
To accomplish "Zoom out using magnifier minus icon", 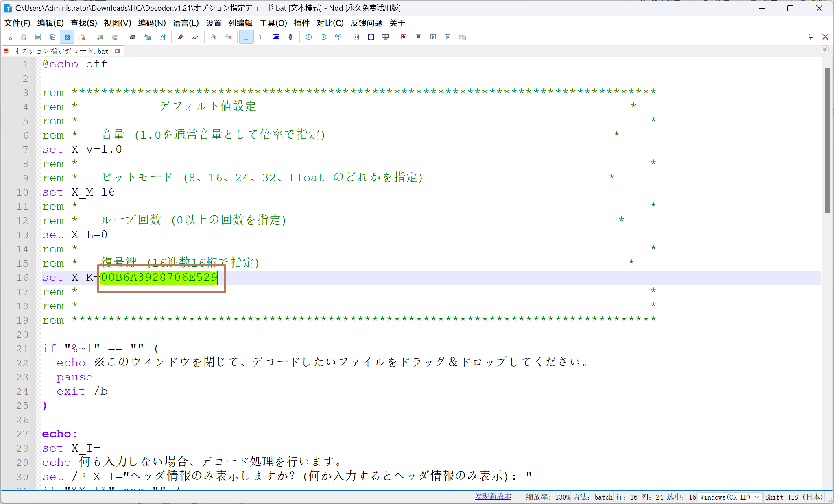I will [x=228, y=37].
